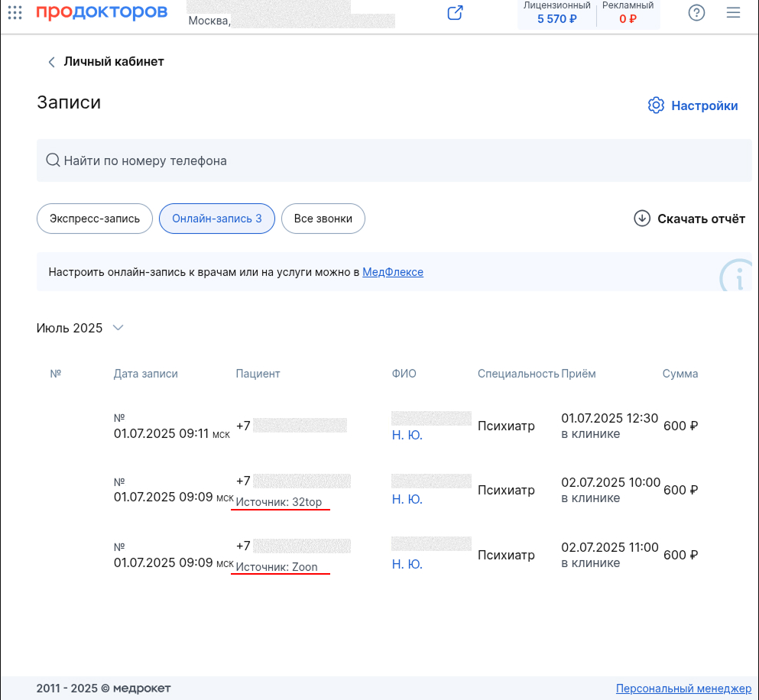Select the Онлайн-запись 3 tab
Viewport: 759px width, 700px height.
217,219
